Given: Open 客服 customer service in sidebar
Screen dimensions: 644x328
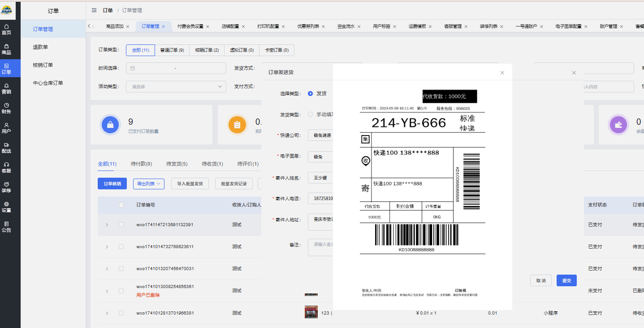Looking at the screenshot, I should tap(6, 167).
